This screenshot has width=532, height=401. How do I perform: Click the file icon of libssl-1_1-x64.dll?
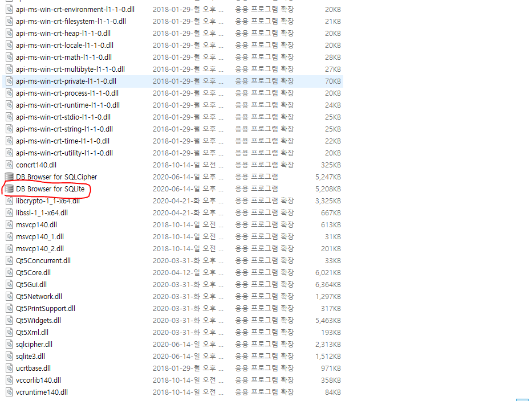point(10,213)
